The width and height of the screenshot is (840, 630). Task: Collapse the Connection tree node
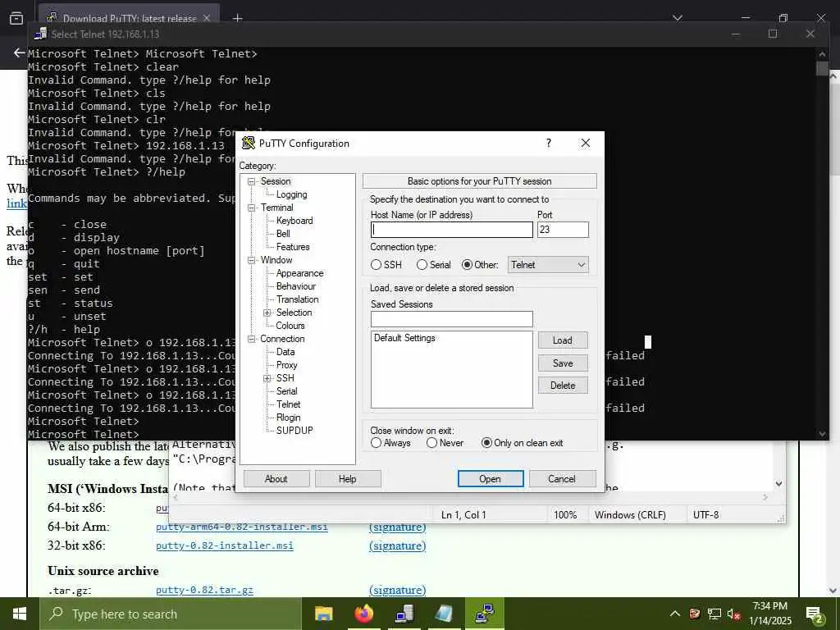[x=251, y=339]
